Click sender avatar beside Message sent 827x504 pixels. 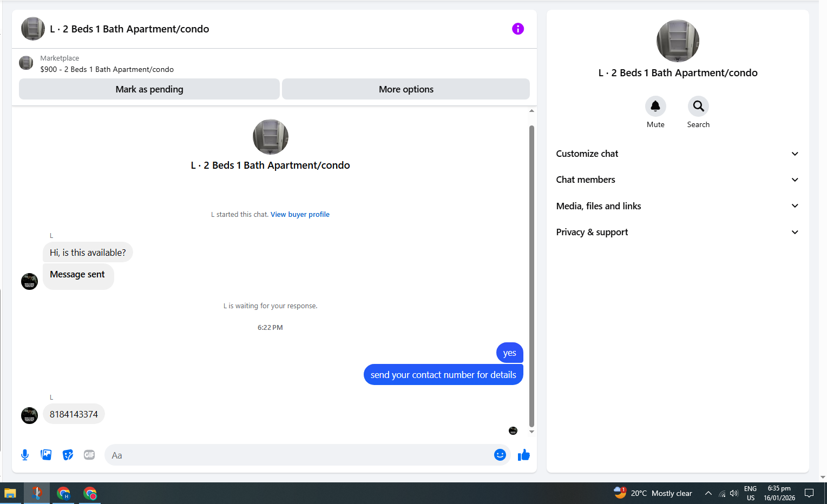29,281
